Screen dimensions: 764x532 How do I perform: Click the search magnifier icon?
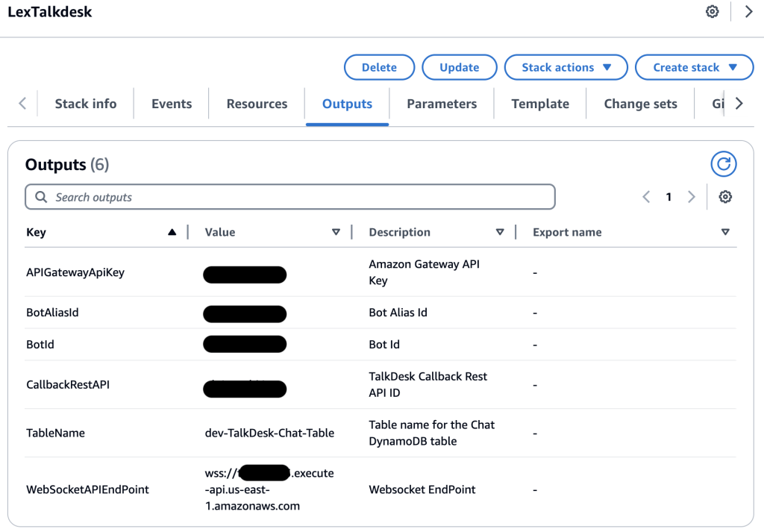(x=42, y=197)
